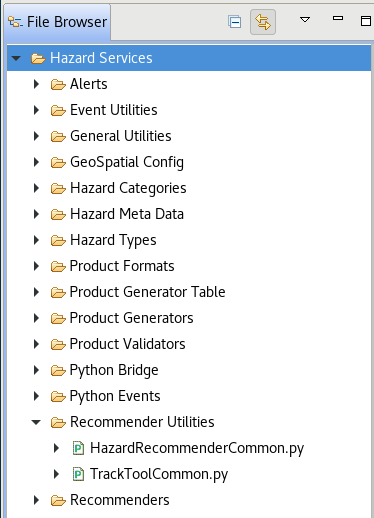Open the view menu dropdown triangle
This screenshot has height=518, width=374.
pos(305,20)
